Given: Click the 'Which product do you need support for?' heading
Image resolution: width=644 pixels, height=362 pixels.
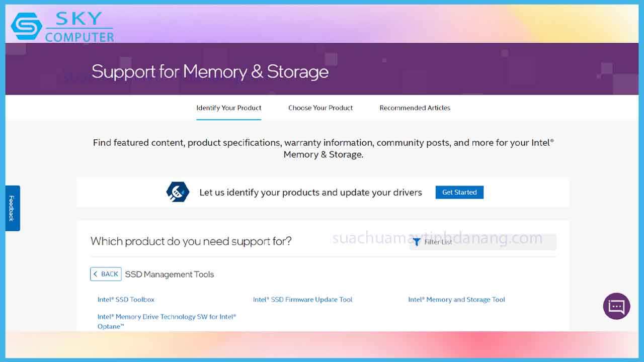Looking at the screenshot, I should point(191,241).
